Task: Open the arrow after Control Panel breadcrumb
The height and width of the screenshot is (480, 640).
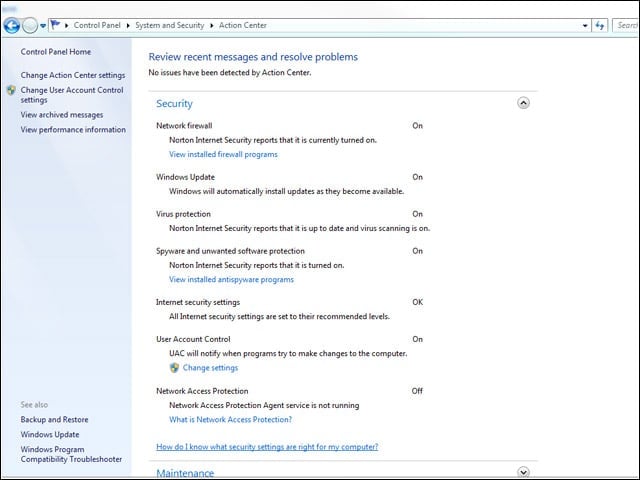Action: coord(128,26)
